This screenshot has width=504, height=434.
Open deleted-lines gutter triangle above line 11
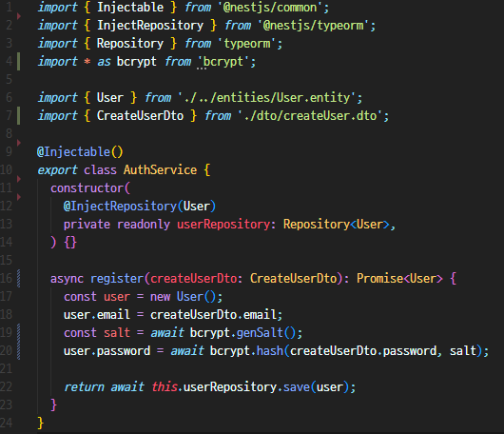point(19,179)
